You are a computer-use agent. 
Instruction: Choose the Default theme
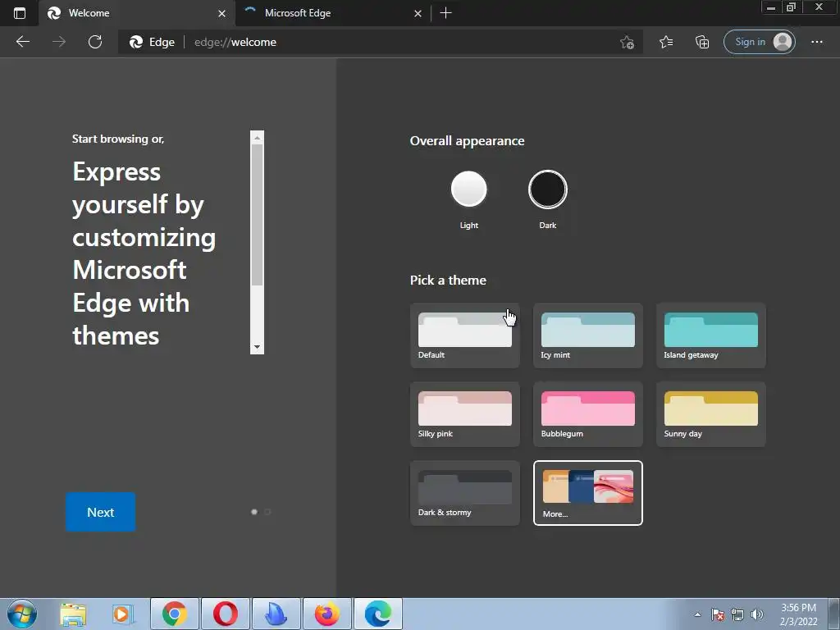[464, 336]
